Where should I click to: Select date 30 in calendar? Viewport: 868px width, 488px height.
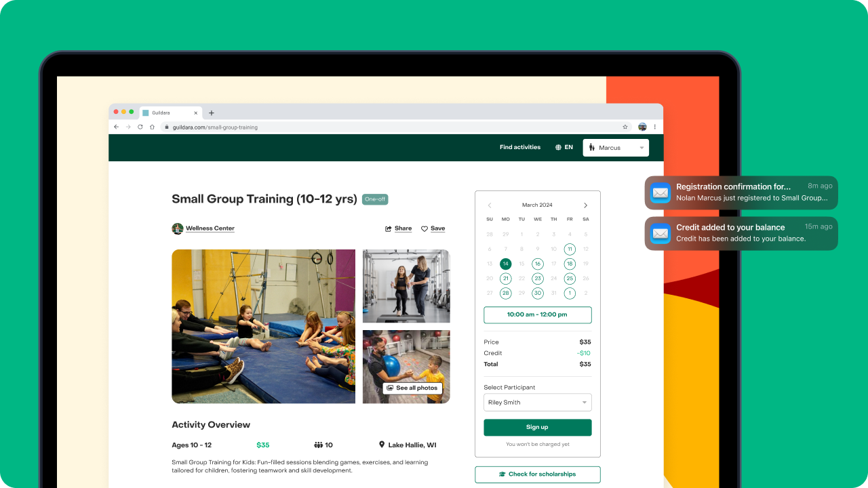(x=538, y=293)
